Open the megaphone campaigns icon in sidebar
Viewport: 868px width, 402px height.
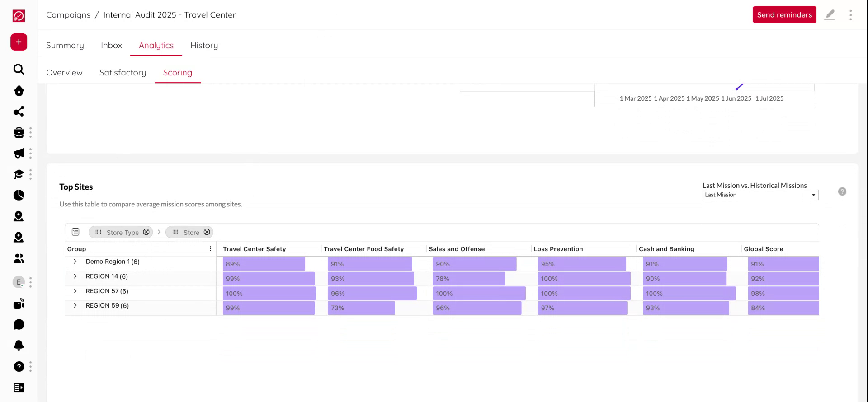[x=19, y=154]
